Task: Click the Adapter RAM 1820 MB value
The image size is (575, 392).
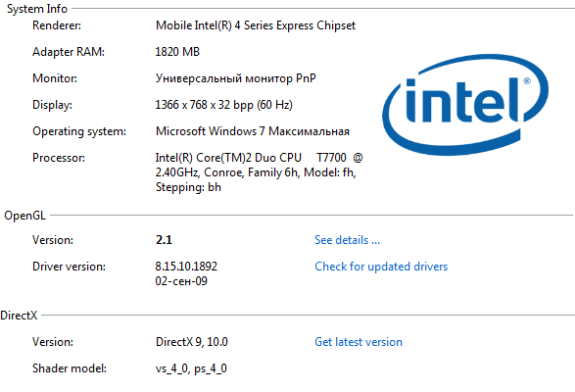Action: (177, 52)
